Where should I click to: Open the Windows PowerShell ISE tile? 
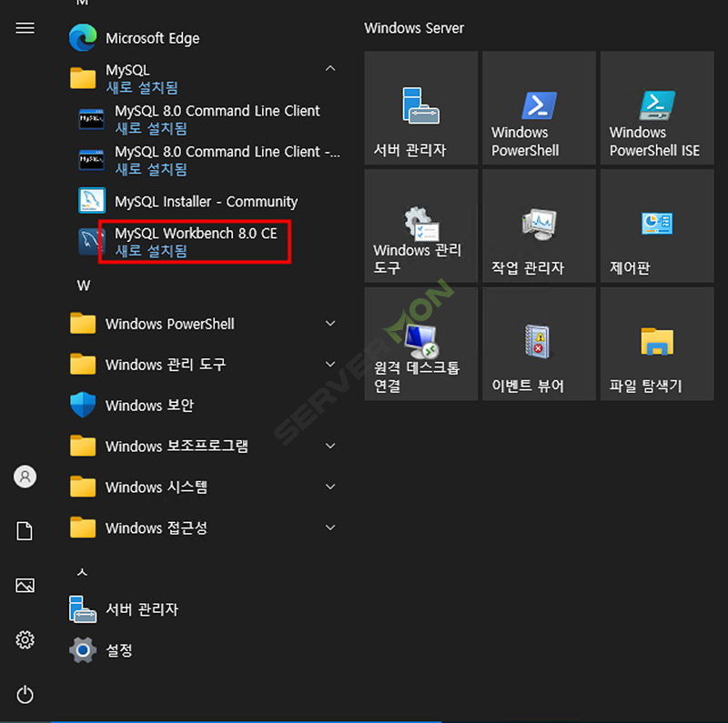point(657,107)
